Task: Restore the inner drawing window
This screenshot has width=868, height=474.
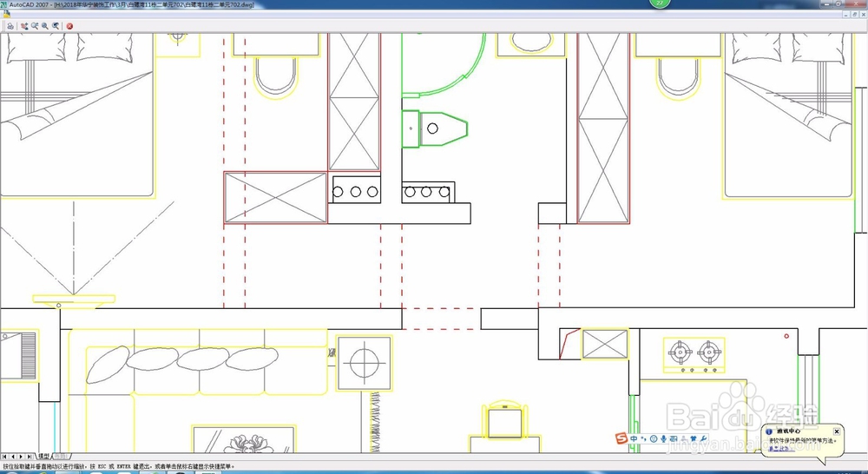Action: 855,14
